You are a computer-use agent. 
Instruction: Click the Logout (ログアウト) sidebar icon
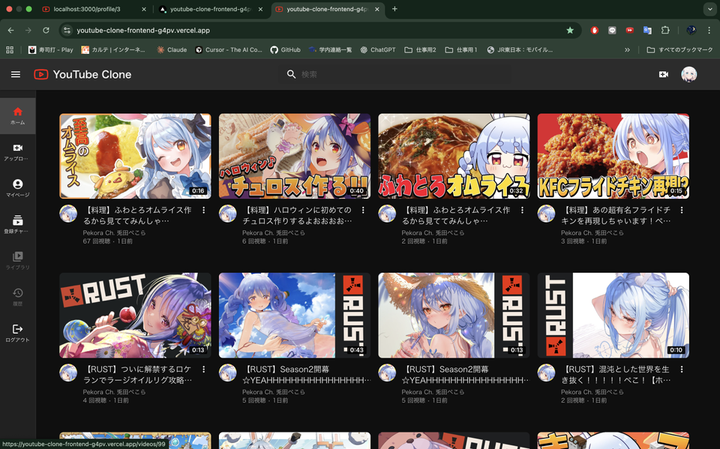(x=17, y=332)
